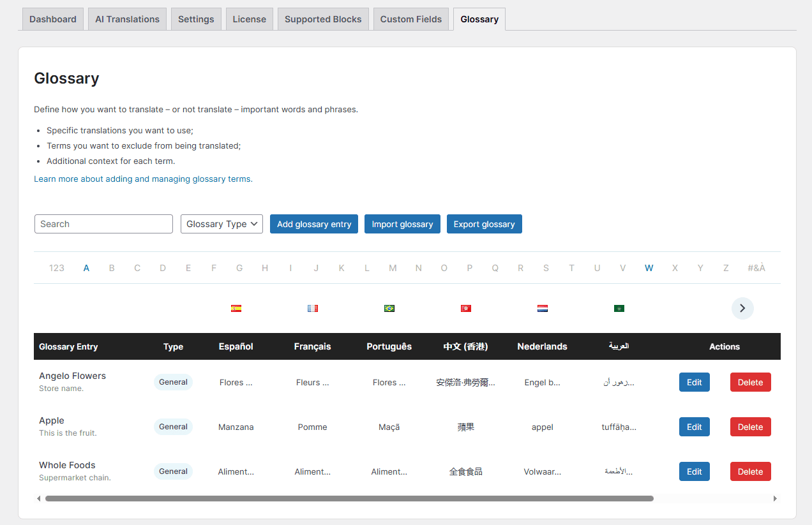The width and height of the screenshot is (812, 525).
Task: Click the Hong Kong flag icon
Action: coord(465,309)
